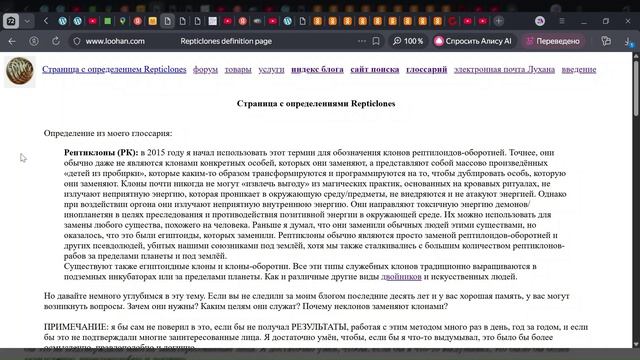Image resolution: width=640 pixels, height=360 pixels.
Task: Switch to the green square favicon tab
Action: point(108,21)
